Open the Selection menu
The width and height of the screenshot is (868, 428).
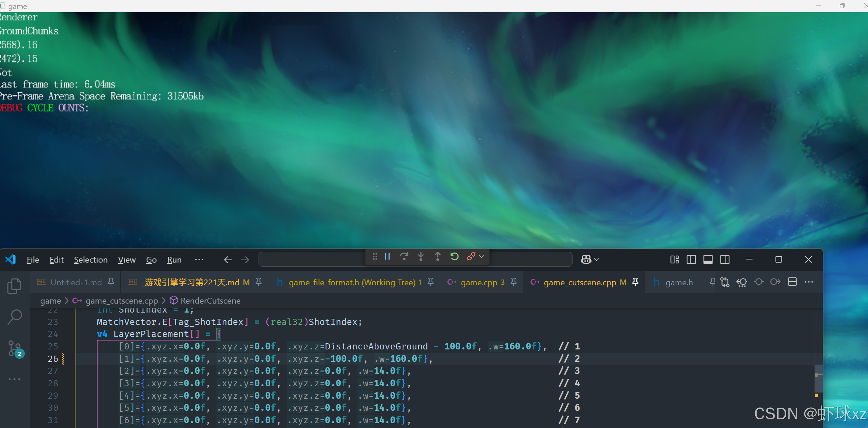coord(91,259)
